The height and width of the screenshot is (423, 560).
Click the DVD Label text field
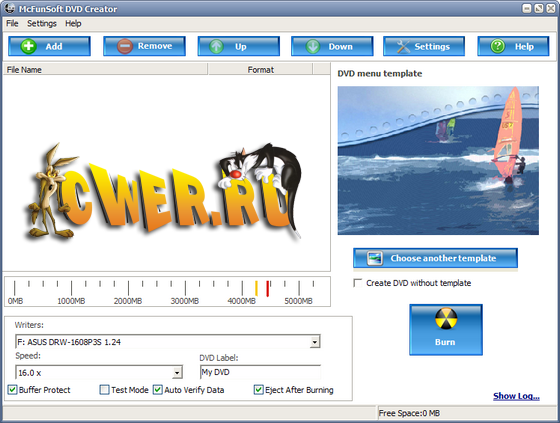(x=260, y=372)
